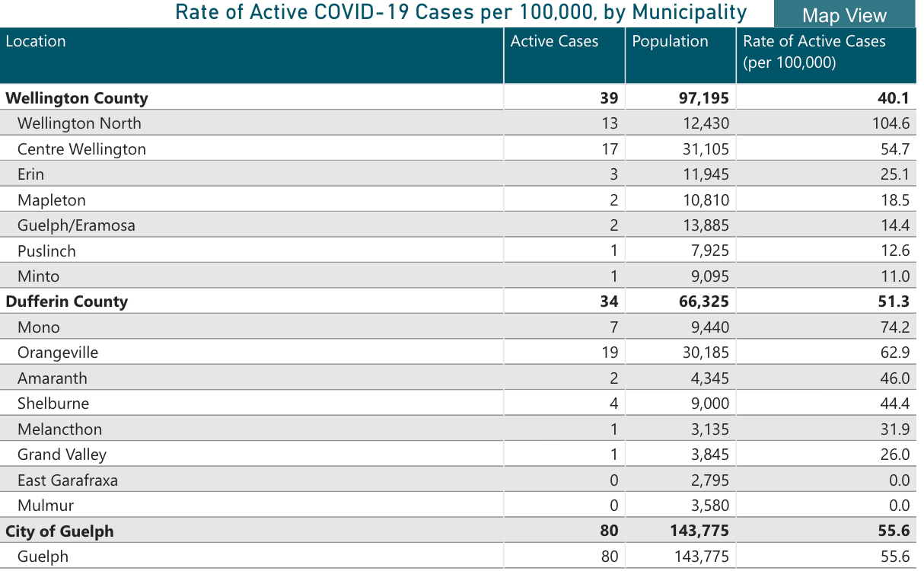
Task: Select the Erin municipality row
Action: 31,174
